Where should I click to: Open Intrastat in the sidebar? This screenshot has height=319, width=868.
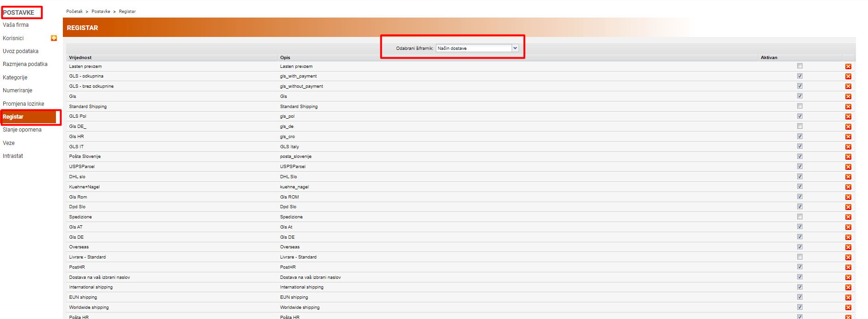13,156
